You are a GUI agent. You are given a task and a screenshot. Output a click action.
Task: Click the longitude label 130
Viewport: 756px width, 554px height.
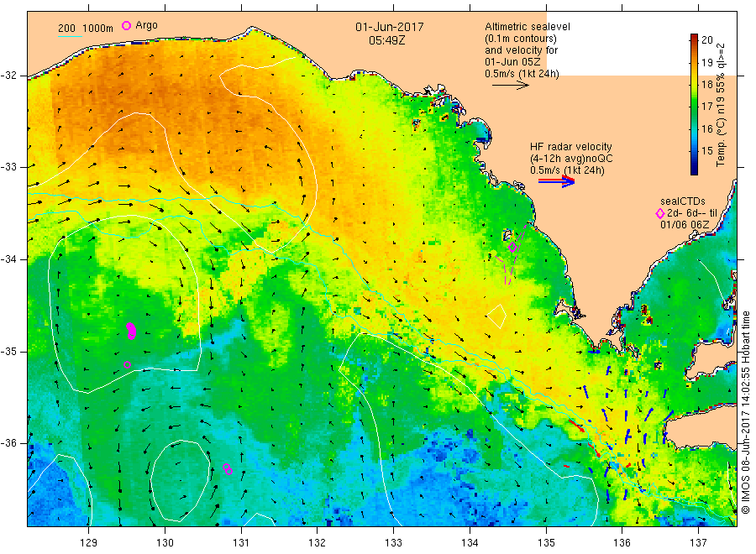(165, 543)
